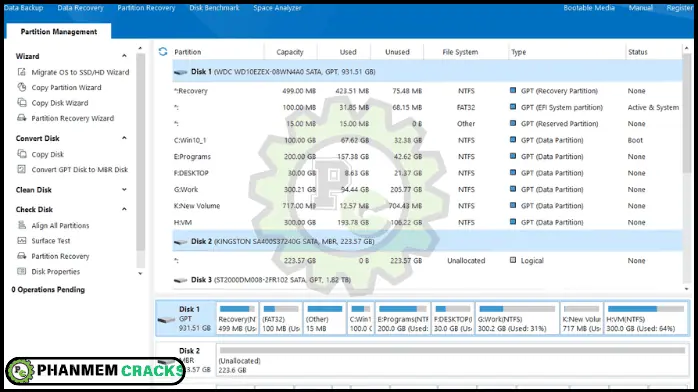The image size is (698, 392).
Task: Collapse the Convert Disk section
Action: pyautogui.click(x=124, y=138)
